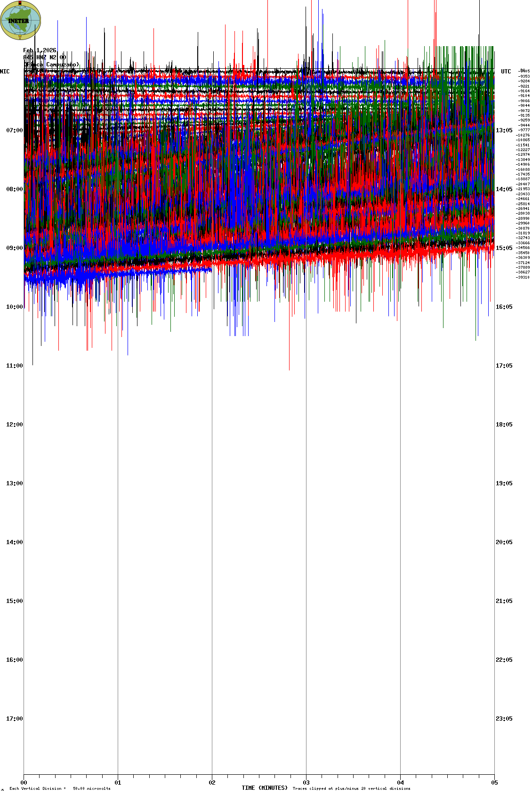The height and width of the screenshot is (795, 532).
Task: Click the Traces clipped footnote text
Action: click(351, 788)
